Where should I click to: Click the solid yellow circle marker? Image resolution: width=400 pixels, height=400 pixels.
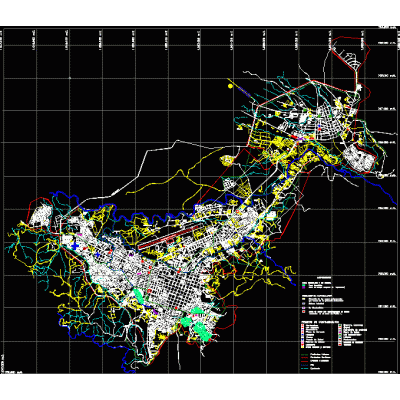point(230,86)
